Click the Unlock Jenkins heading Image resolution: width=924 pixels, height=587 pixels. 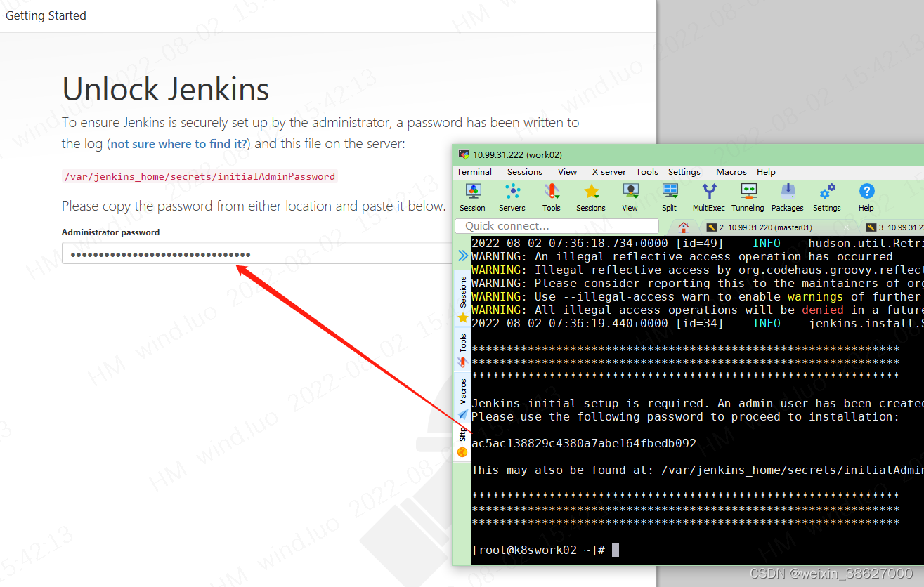coord(166,89)
